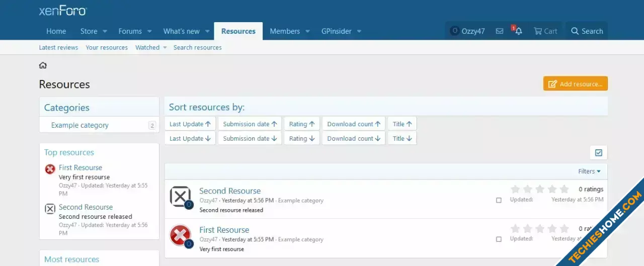
Task: Click the 2 count badge beside Example category
Action: coord(152,126)
